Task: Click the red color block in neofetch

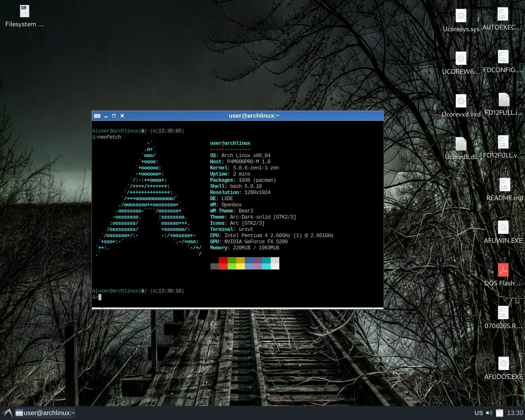Action: click(x=223, y=263)
